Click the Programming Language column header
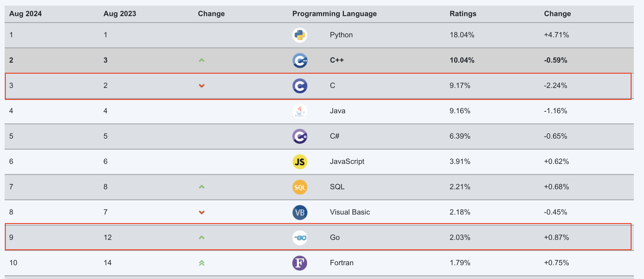The width and height of the screenshot is (644, 279). pos(334,14)
